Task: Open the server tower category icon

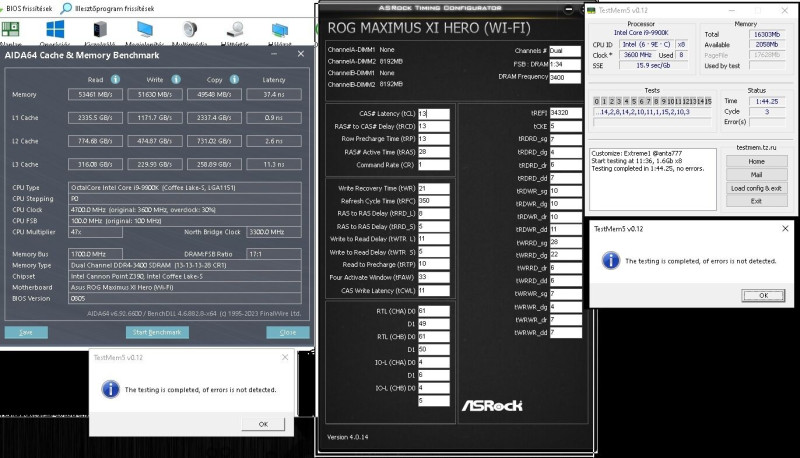Action: click(100, 29)
